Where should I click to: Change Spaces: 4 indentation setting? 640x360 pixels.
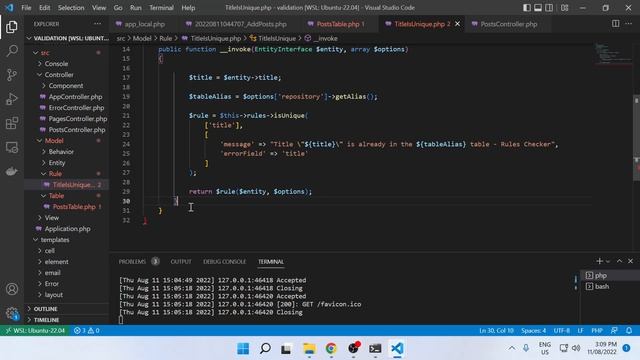(533, 330)
